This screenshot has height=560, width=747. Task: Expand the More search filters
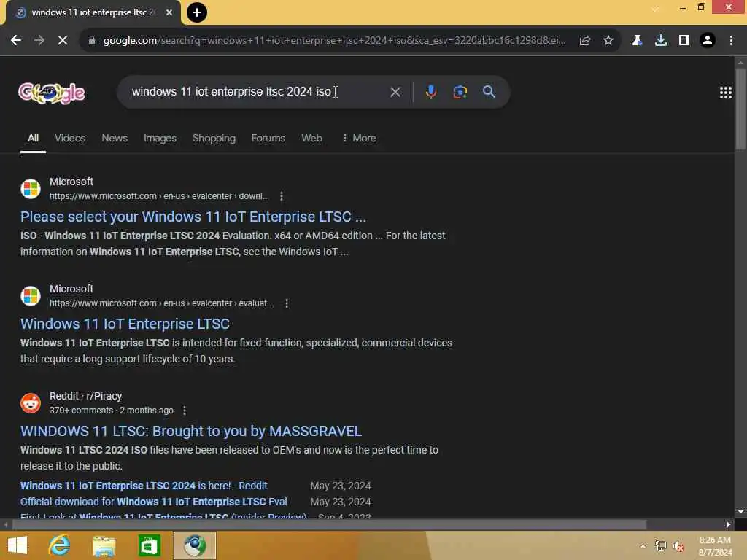click(359, 138)
